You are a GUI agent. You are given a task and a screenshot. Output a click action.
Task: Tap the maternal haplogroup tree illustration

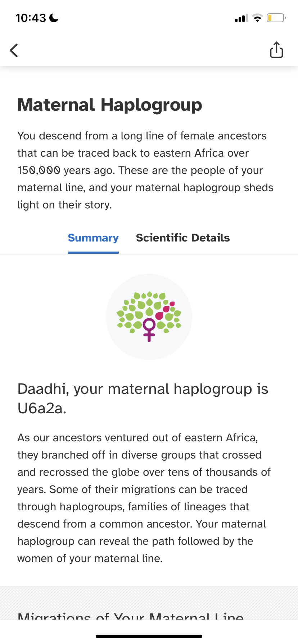pyautogui.click(x=149, y=316)
